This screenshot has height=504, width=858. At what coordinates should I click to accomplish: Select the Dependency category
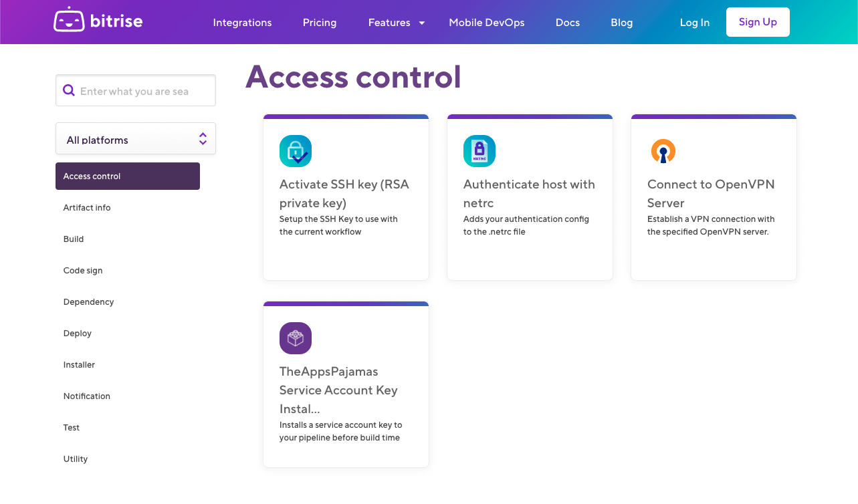click(x=89, y=301)
